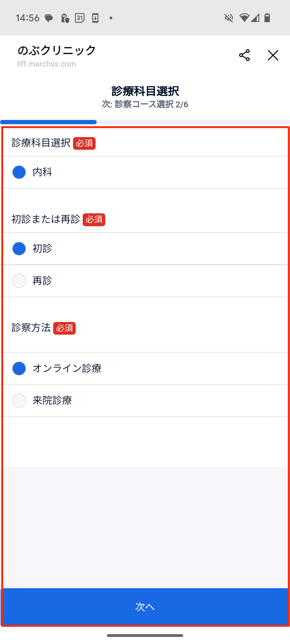290x644 pixels.
Task: Tap the download arrow icon in the status bar
Action: point(95,18)
